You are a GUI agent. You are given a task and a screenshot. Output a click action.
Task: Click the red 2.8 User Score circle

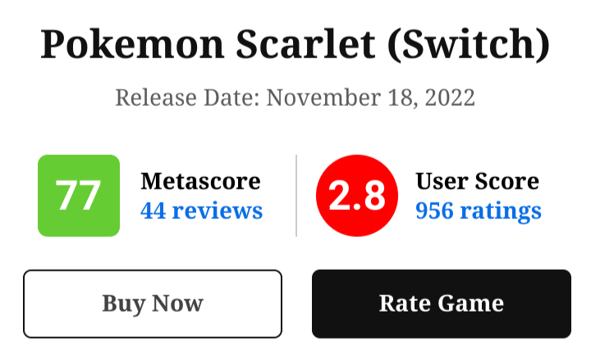[x=357, y=196]
